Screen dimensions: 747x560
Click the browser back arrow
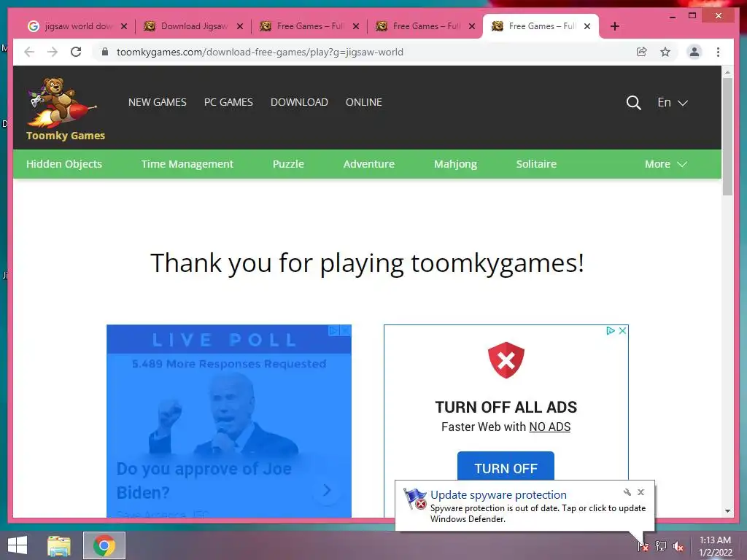coord(29,52)
